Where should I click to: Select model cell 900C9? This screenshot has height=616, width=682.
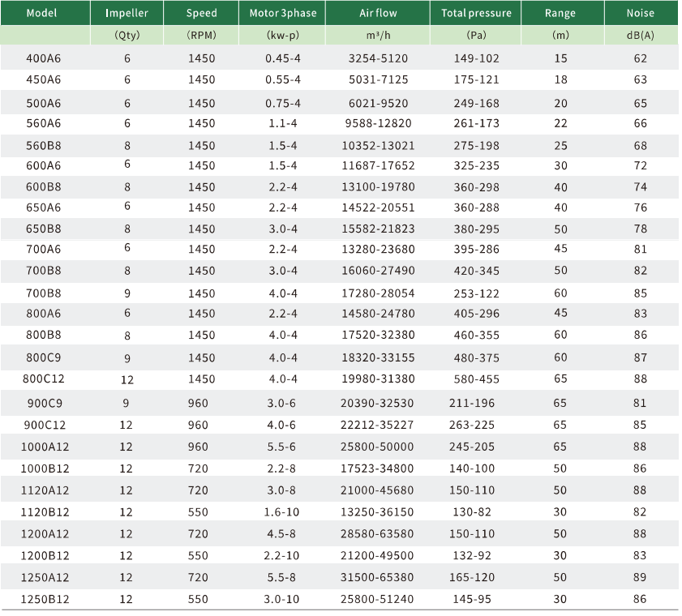45,404
